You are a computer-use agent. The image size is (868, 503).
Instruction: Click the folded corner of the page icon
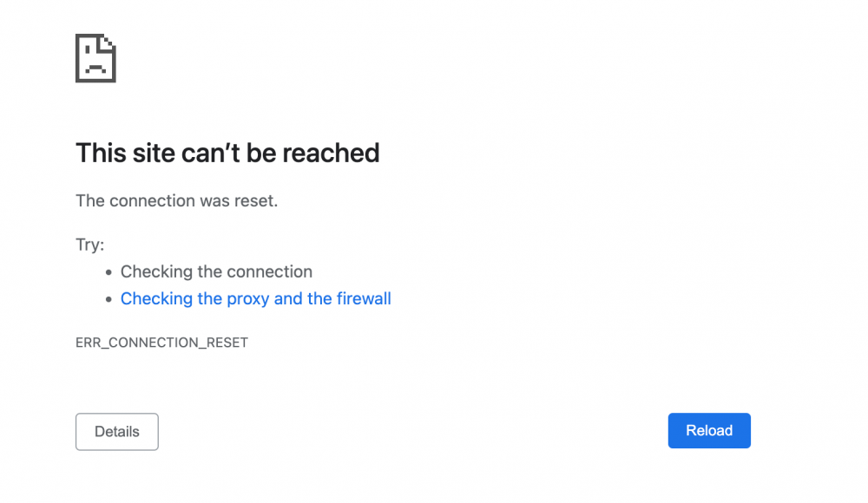click(108, 42)
